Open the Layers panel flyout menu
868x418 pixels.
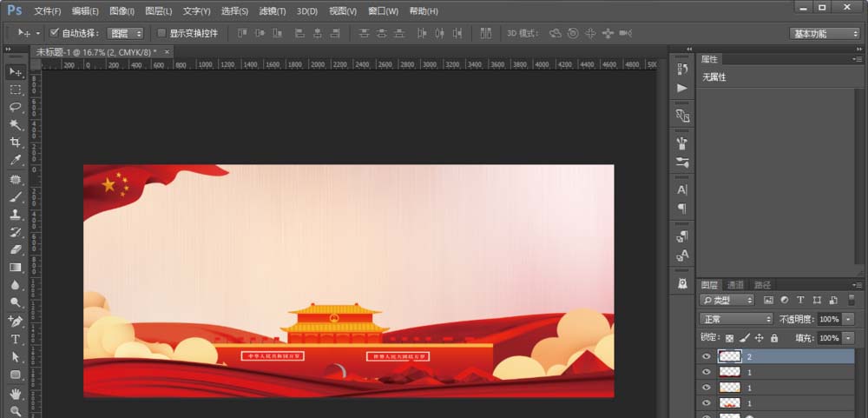(858, 285)
